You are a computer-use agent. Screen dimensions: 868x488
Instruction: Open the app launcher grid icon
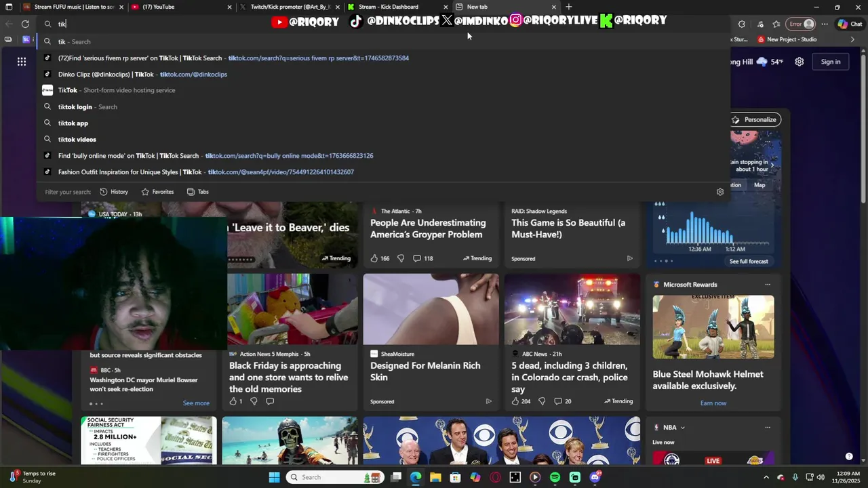point(22,62)
